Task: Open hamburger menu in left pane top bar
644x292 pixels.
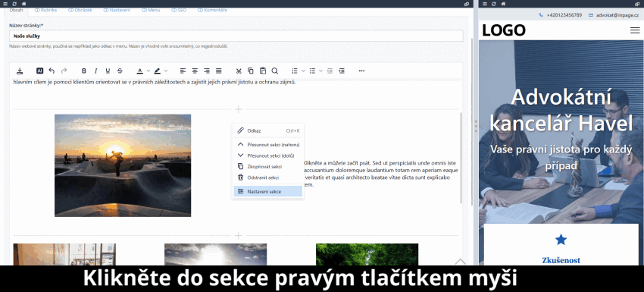Action: tap(5, 4)
